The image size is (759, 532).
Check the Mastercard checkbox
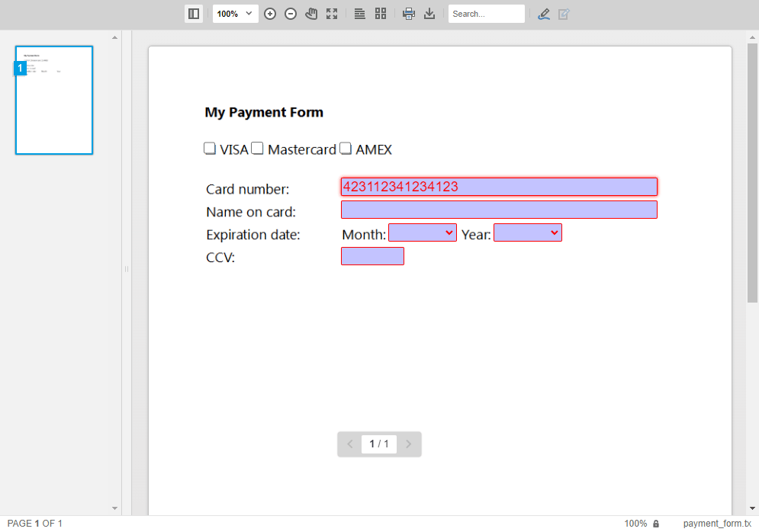pyautogui.click(x=258, y=149)
